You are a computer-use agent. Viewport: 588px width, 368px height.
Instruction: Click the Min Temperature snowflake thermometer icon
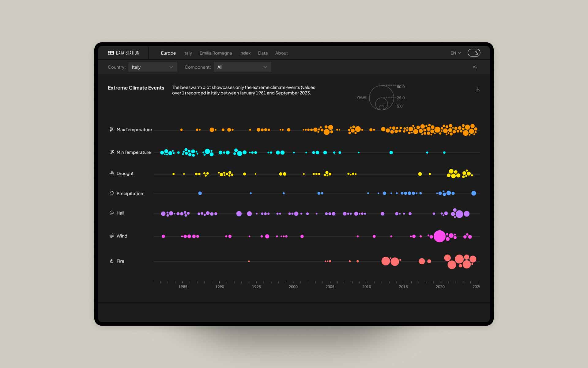(111, 152)
